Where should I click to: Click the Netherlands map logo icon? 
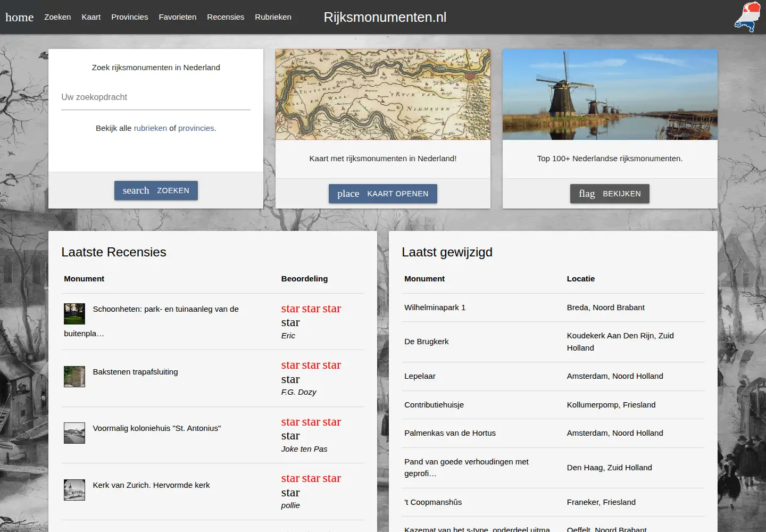748,17
